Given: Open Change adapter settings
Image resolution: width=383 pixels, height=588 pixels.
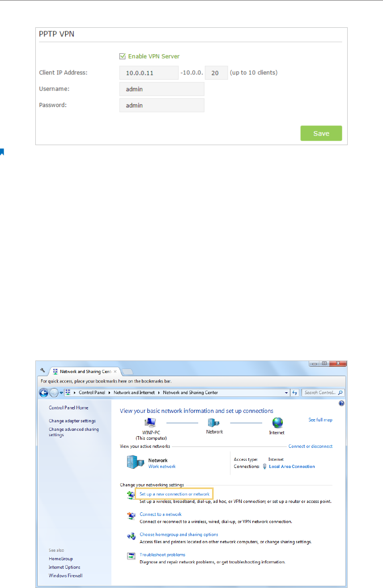Looking at the screenshot, I should (72, 421).
